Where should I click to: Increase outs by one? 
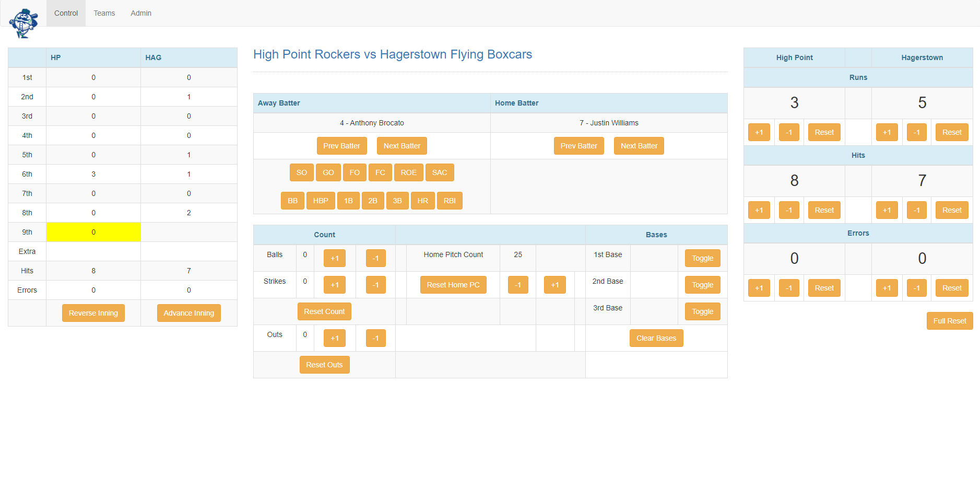click(x=335, y=338)
